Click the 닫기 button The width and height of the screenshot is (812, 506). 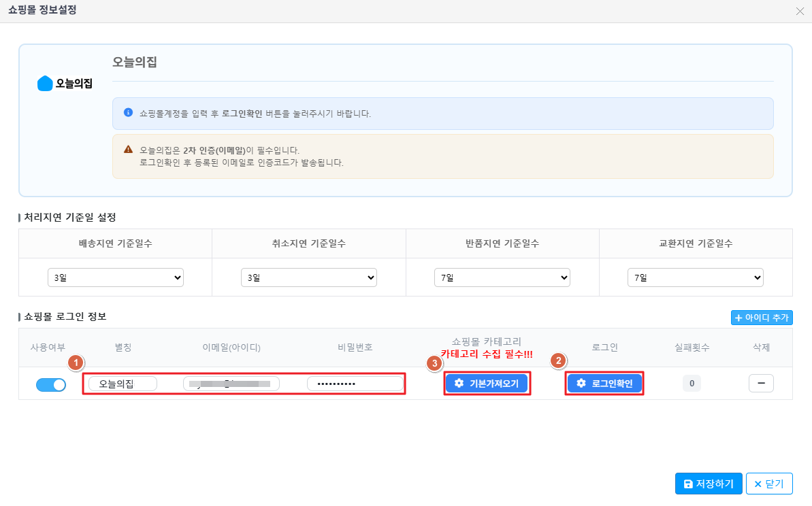[769, 484]
